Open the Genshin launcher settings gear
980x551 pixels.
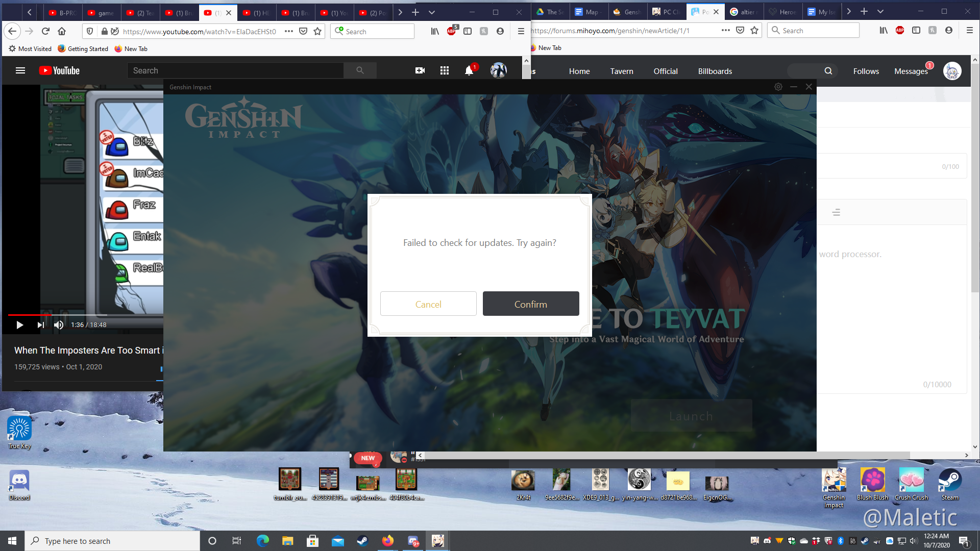(778, 87)
